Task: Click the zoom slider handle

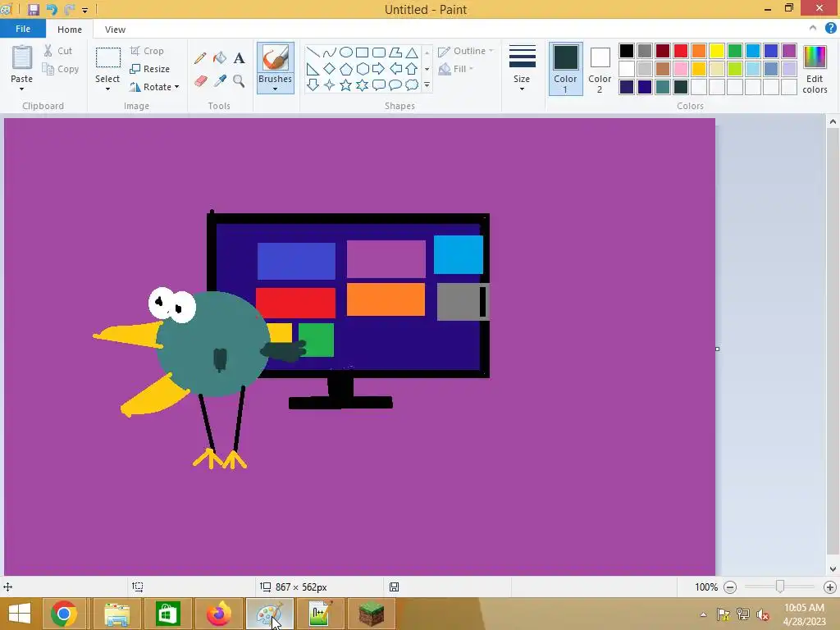Action: [x=780, y=587]
